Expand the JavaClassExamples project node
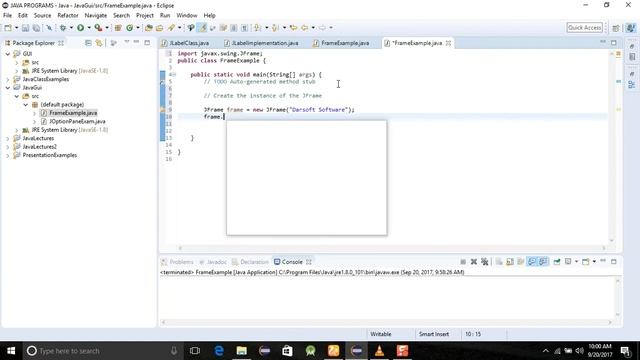 pyautogui.click(x=8, y=79)
